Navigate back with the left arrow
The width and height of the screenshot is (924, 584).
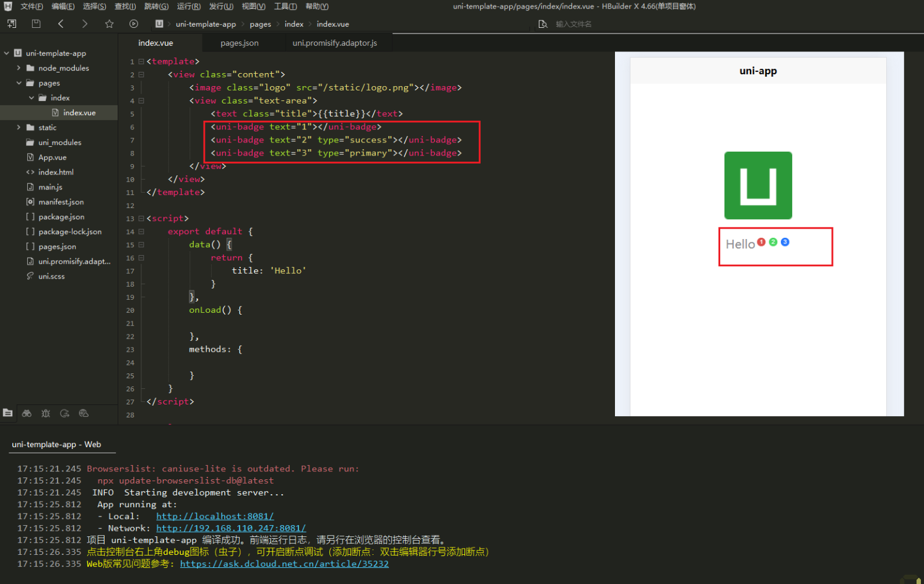point(61,24)
